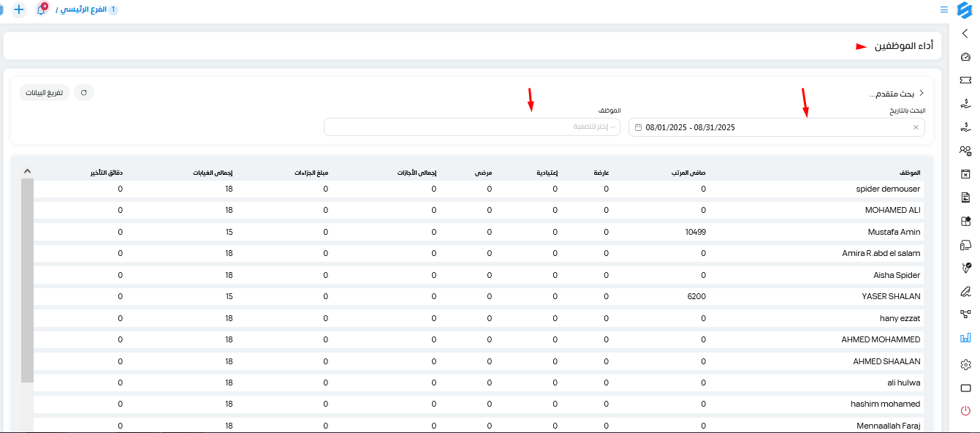Select employee row AHMED MOHAMMED
980x433 pixels.
pos(477,339)
